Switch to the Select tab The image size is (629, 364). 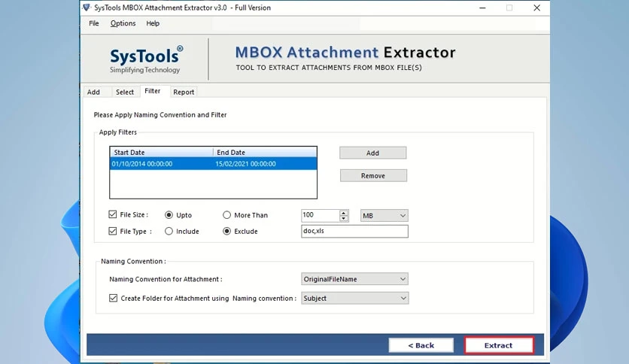pyautogui.click(x=125, y=92)
